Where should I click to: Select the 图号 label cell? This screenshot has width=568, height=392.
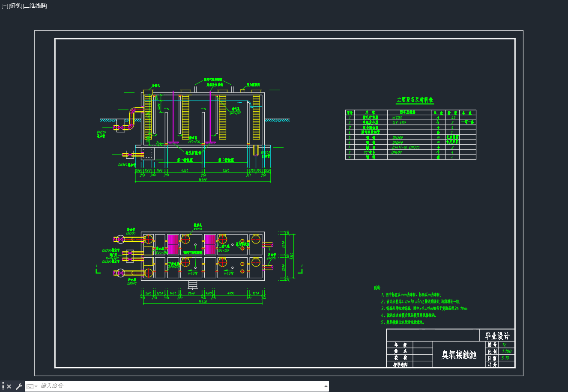pyautogui.click(x=492, y=344)
